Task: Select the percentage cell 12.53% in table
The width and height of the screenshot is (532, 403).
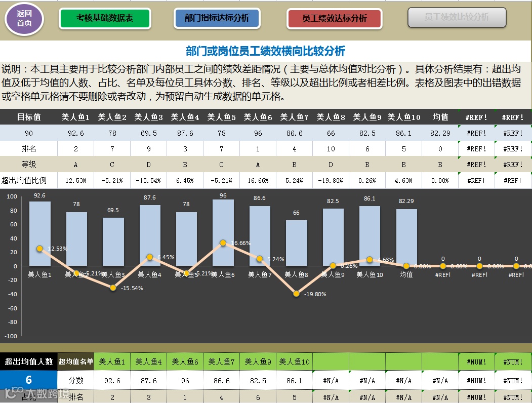Action: tap(75, 180)
